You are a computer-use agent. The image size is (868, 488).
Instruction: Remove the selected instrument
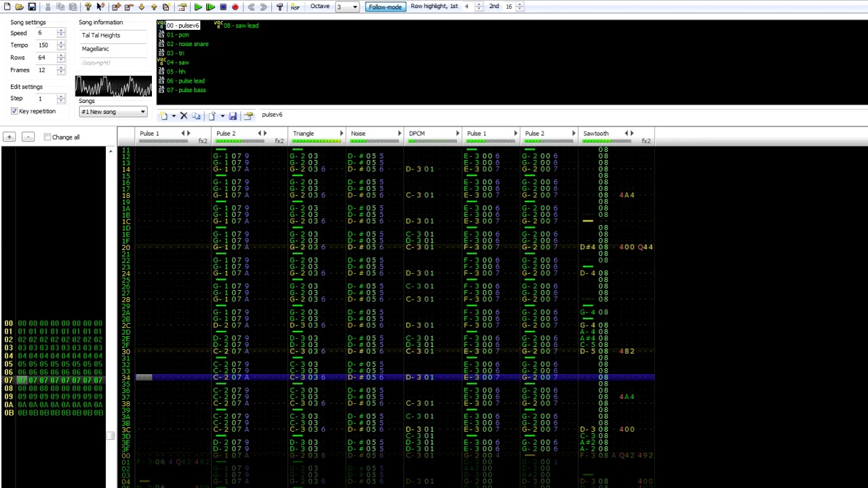[184, 116]
